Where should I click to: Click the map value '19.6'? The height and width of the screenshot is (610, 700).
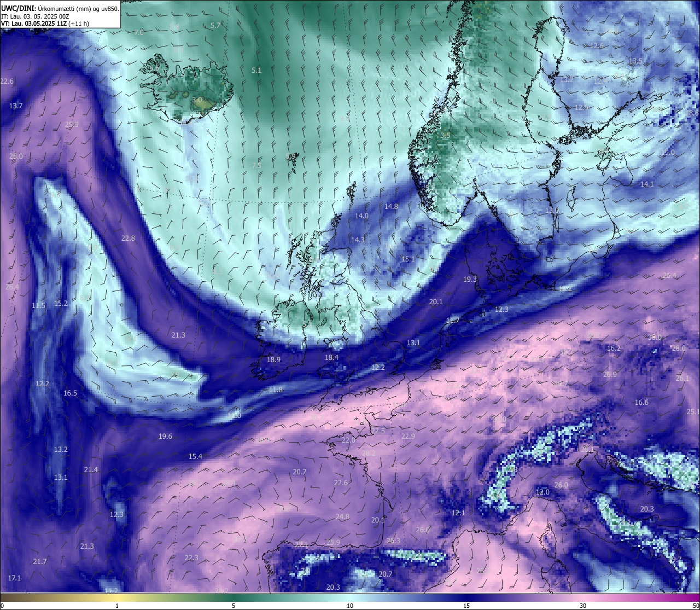pos(165,437)
